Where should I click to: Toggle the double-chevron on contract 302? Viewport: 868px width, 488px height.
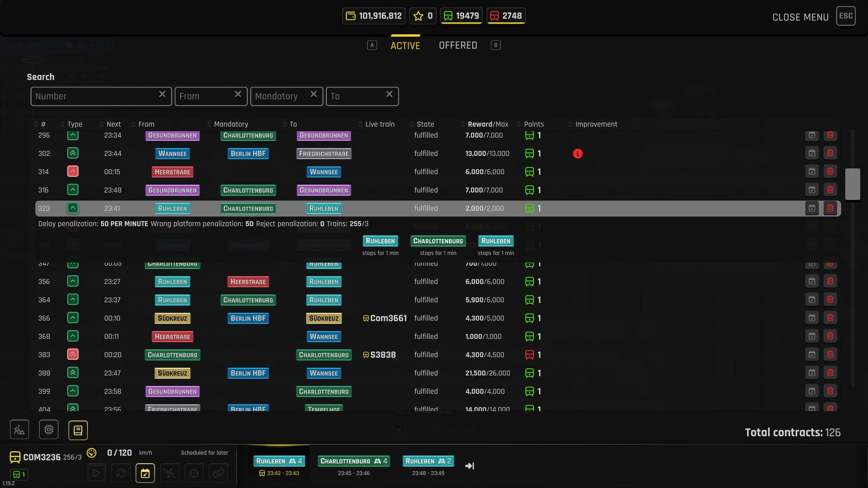tap(73, 154)
